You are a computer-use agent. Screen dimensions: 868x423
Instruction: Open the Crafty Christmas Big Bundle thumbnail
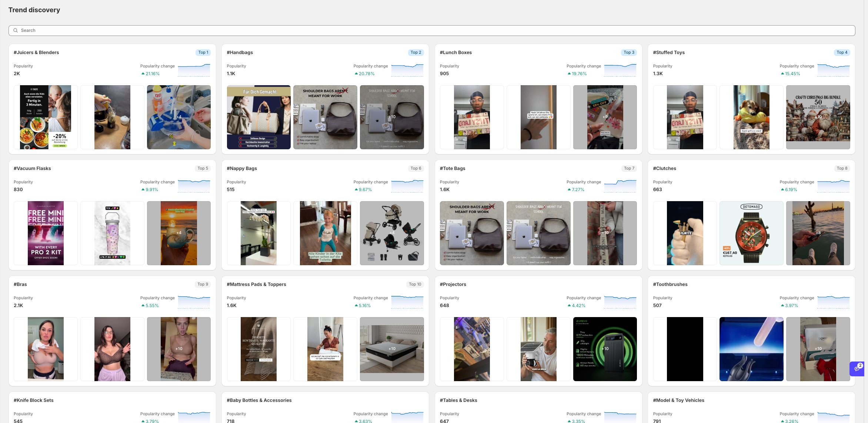point(818,117)
